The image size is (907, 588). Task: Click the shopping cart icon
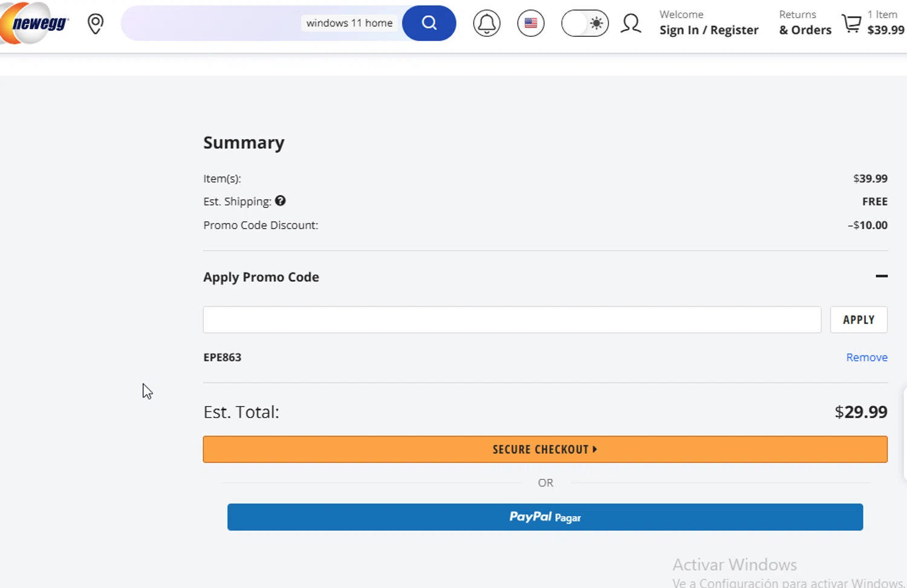point(852,24)
